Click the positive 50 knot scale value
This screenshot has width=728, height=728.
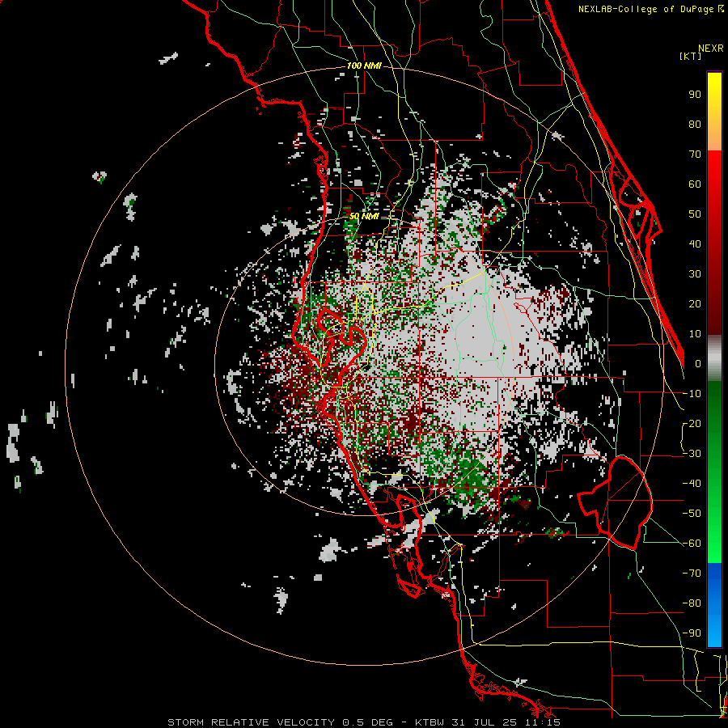click(x=695, y=214)
